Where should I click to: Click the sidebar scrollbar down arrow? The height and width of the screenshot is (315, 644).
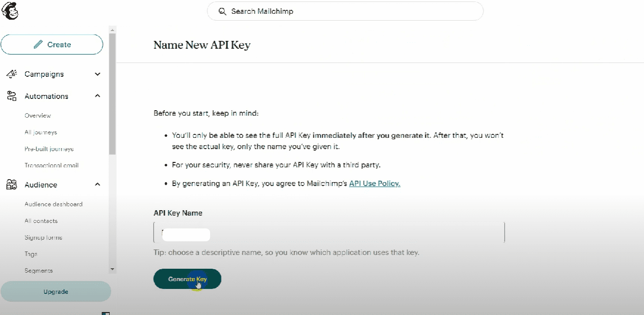tap(112, 269)
